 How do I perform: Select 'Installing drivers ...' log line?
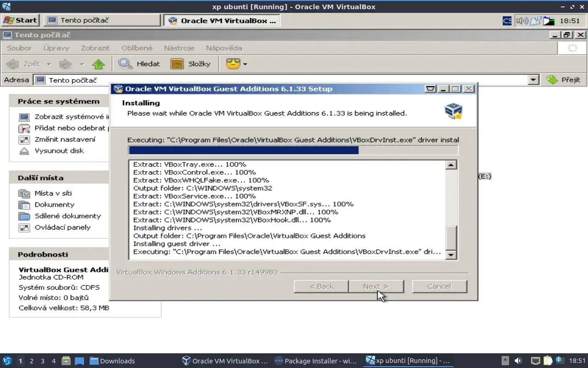tap(167, 228)
